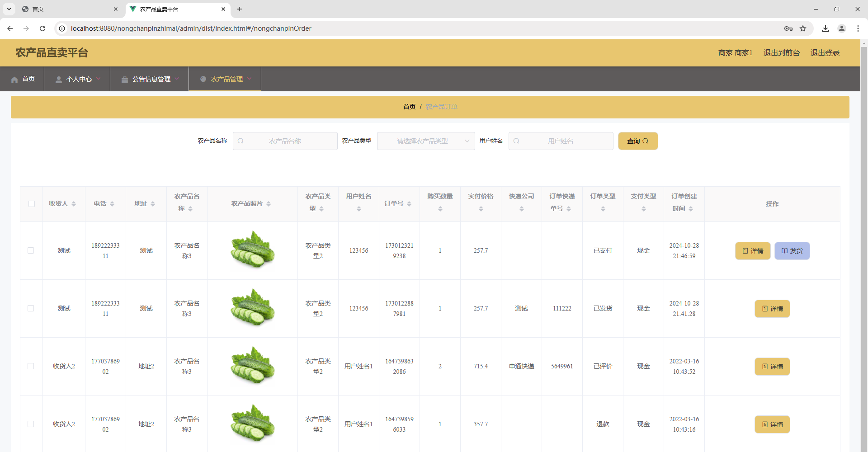This screenshot has height=452, width=868.
Task: Click the sort arrows on 收货人 column
Action: click(x=74, y=204)
